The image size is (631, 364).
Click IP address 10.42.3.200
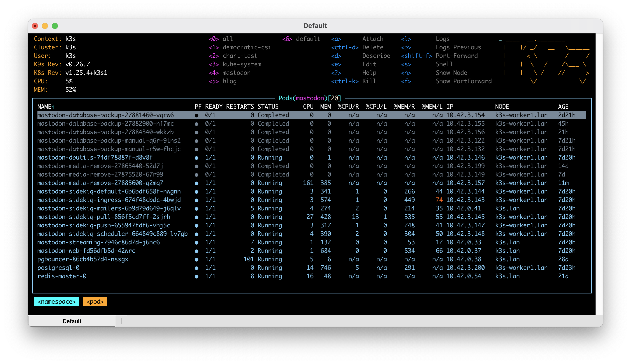[465, 268]
